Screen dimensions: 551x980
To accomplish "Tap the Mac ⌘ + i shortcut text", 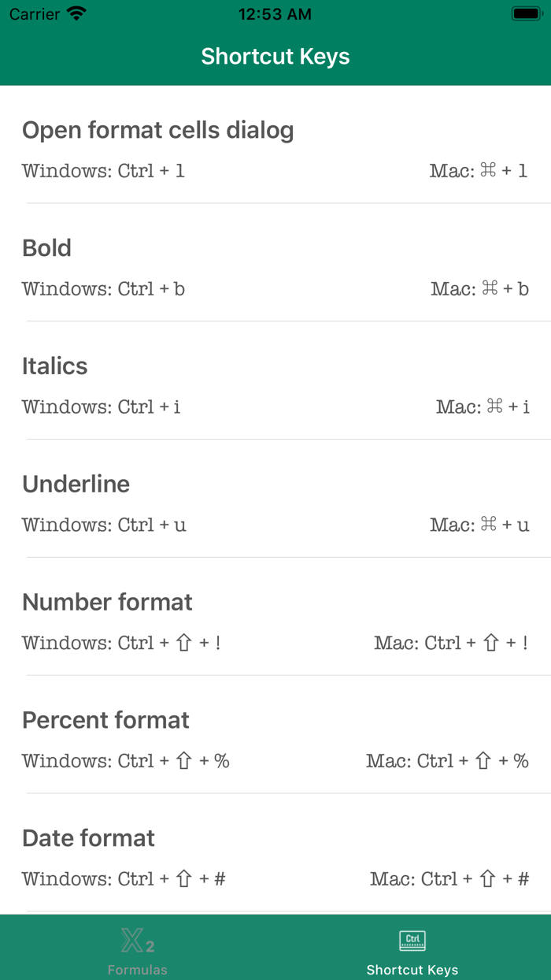I will 483,407.
